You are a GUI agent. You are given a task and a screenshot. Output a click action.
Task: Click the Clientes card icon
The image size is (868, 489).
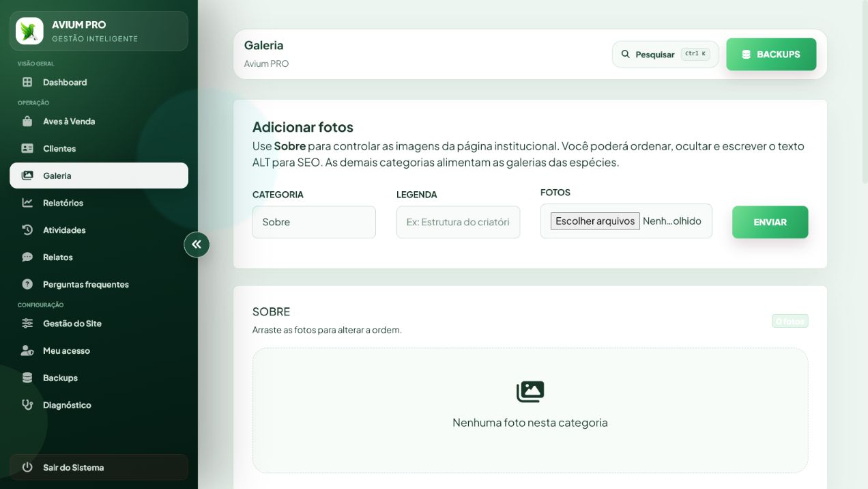coord(27,148)
